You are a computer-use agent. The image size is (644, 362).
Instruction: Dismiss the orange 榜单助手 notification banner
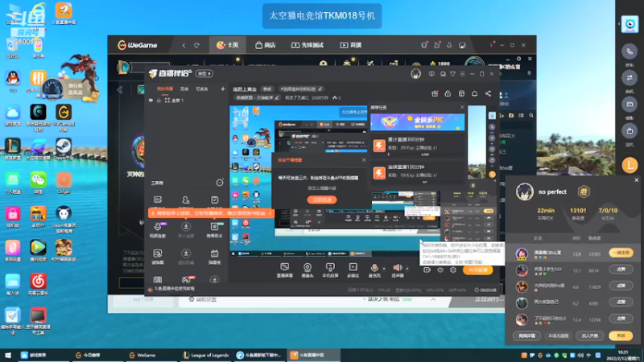270,213
